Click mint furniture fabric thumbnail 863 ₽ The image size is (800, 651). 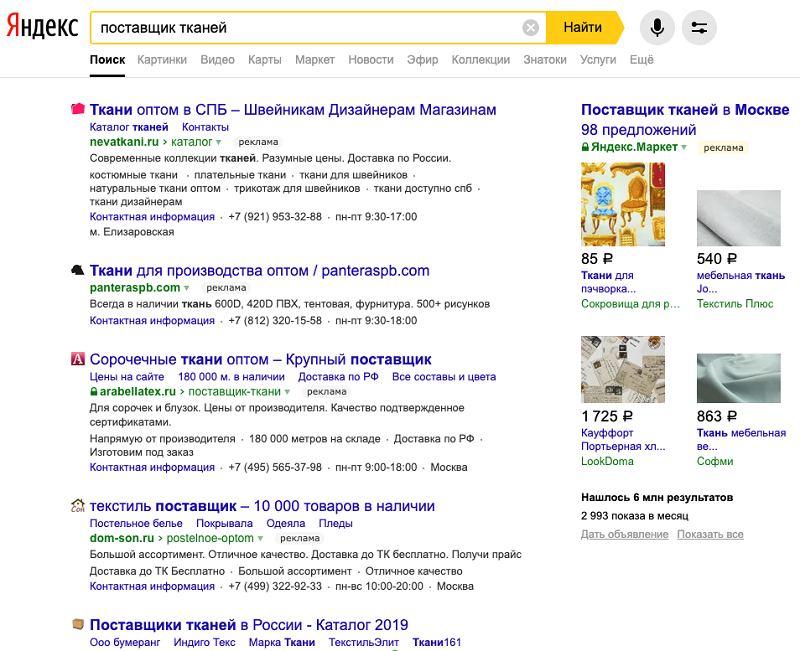coord(739,378)
